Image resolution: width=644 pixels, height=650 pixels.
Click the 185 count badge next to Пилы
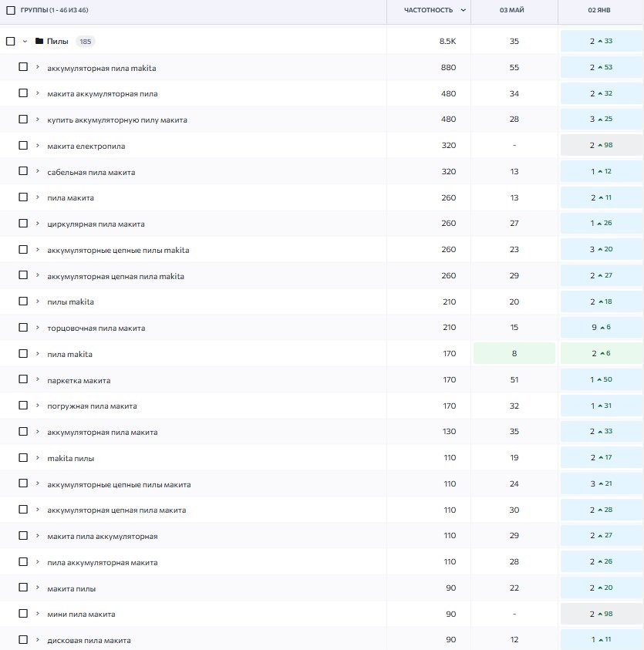(85, 42)
